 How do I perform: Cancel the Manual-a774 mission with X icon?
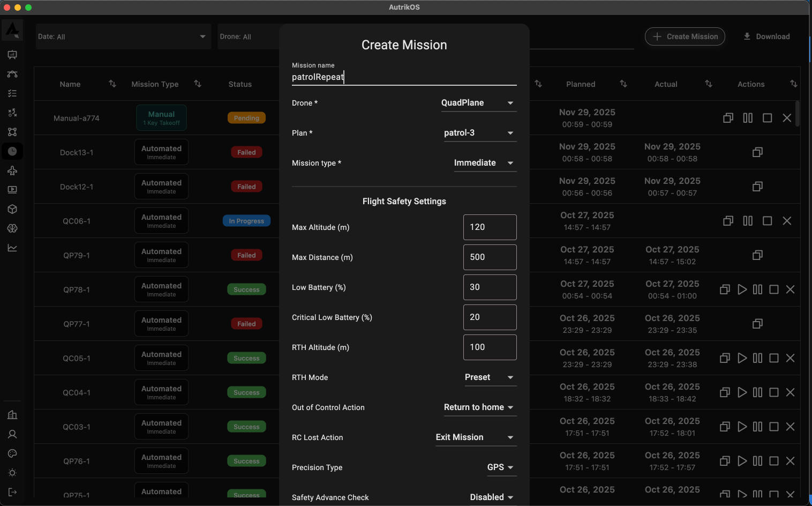pyautogui.click(x=787, y=118)
